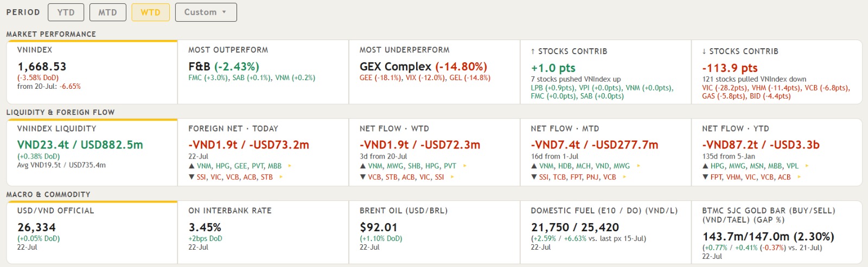The image size is (868, 267).
Task: Click orange arrow after YTD sold stocks list
Action: (x=799, y=177)
